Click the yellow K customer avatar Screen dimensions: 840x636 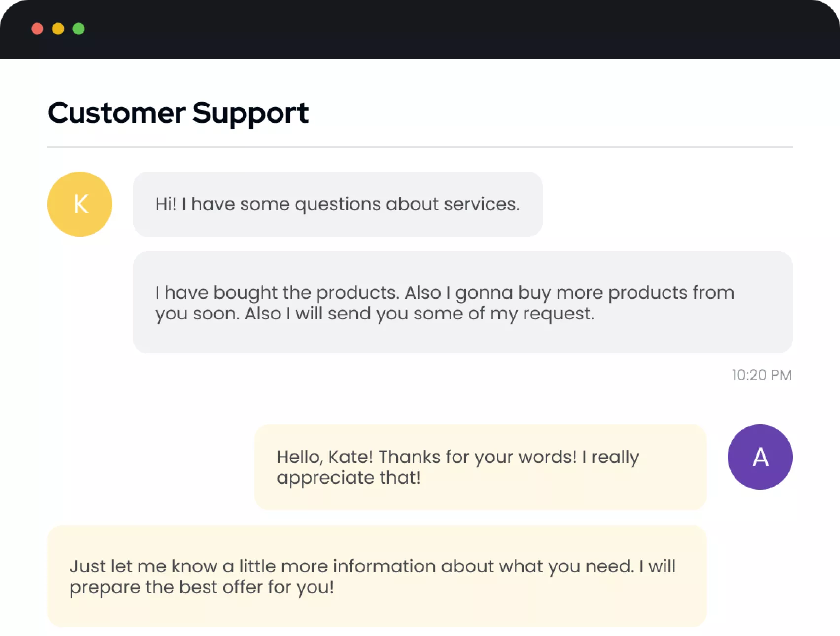point(80,204)
